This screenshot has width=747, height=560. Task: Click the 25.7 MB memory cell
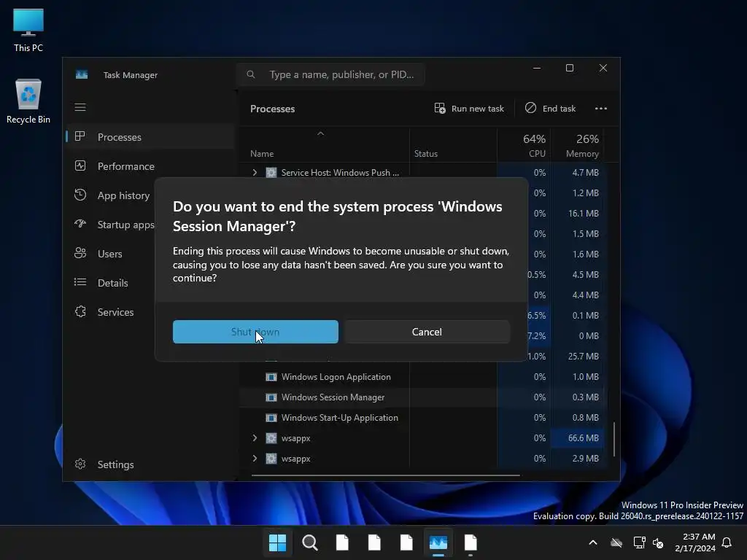(578, 356)
